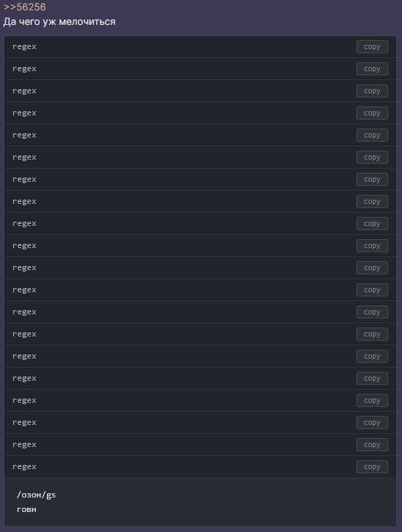This screenshot has height=532, width=402.
Task: Click the last regex label above the code
Action: tap(24, 467)
